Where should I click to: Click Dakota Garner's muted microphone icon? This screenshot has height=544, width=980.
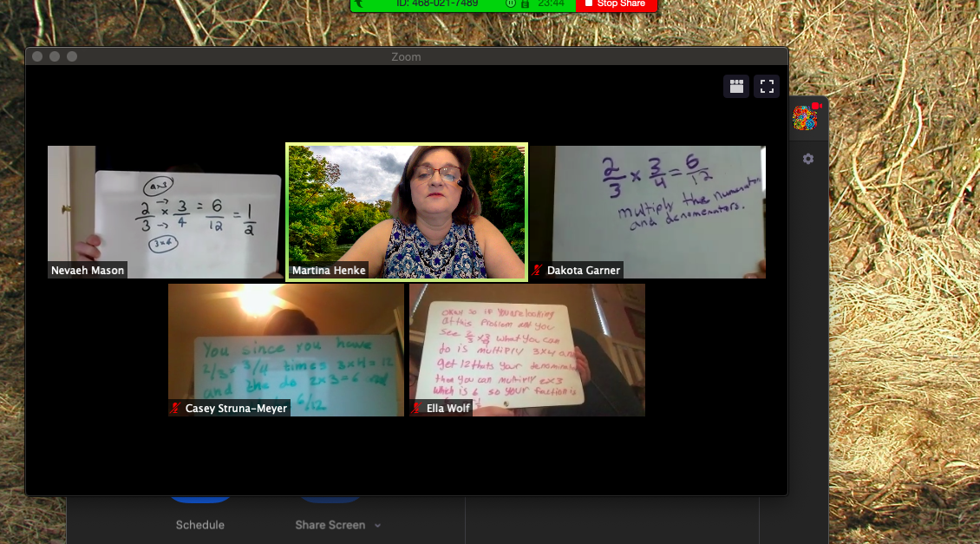(x=538, y=271)
